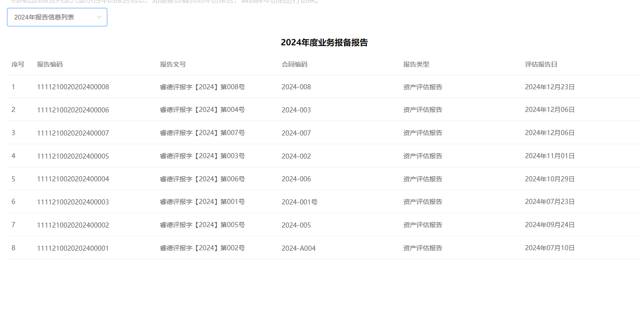Click report number 睿德评报字【2024】第005号
This screenshot has width=644, height=321.
(202, 225)
